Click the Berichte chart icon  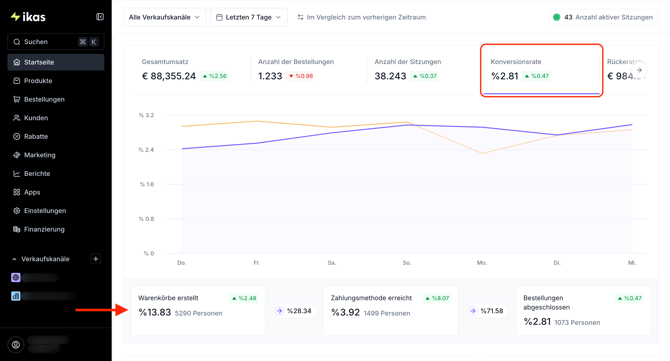tap(17, 174)
